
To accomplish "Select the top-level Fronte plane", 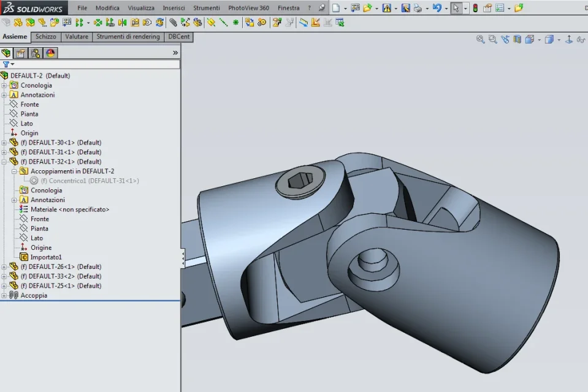I will pyautogui.click(x=29, y=105).
